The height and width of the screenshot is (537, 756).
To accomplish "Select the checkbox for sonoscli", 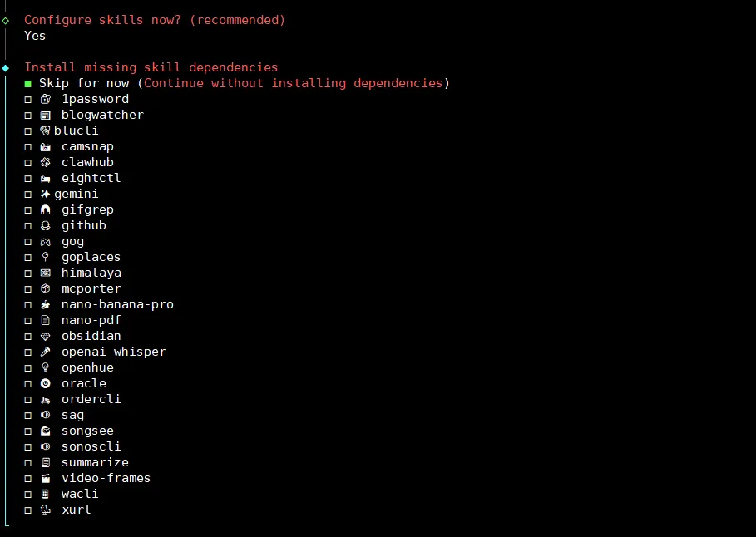I will (x=27, y=446).
